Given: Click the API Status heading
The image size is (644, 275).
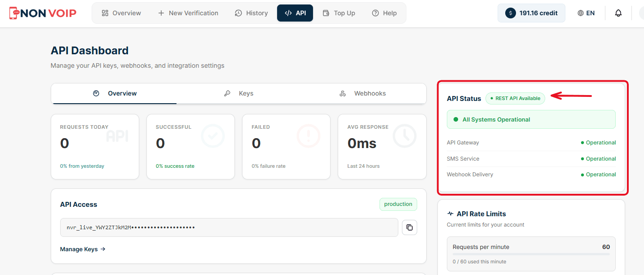Looking at the screenshot, I should (464, 98).
